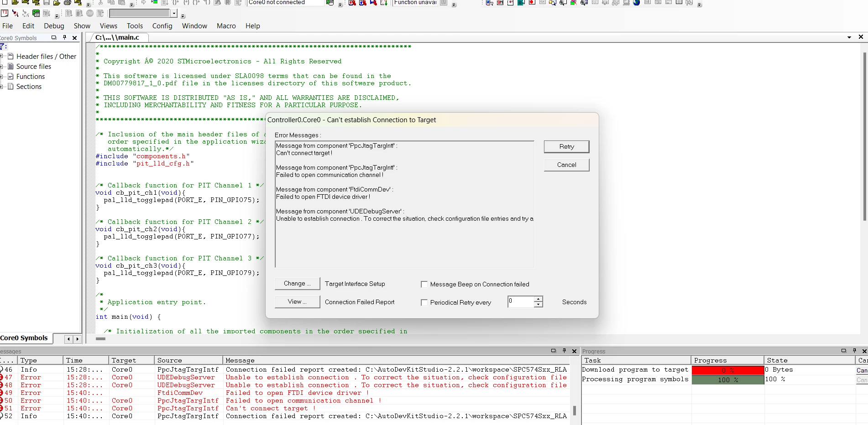The image size is (868, 425).
Task: Click the greyed STOP circle toolbar icon
Action: (90, 13)
